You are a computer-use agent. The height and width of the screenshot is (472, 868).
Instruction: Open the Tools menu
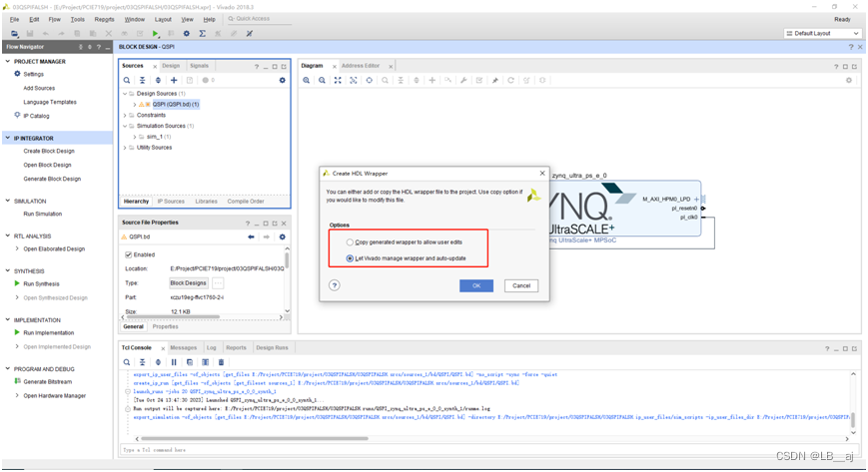click(x=78, y=19)
